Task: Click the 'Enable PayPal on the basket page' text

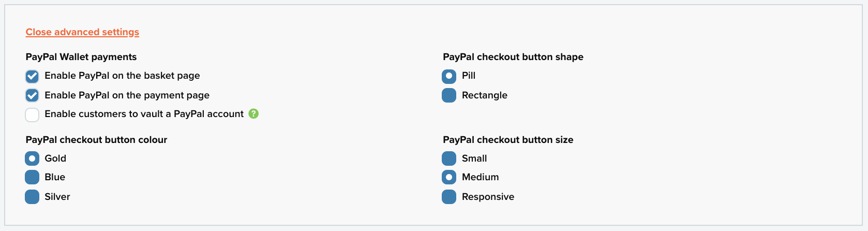Action: [x=122, y=76]
